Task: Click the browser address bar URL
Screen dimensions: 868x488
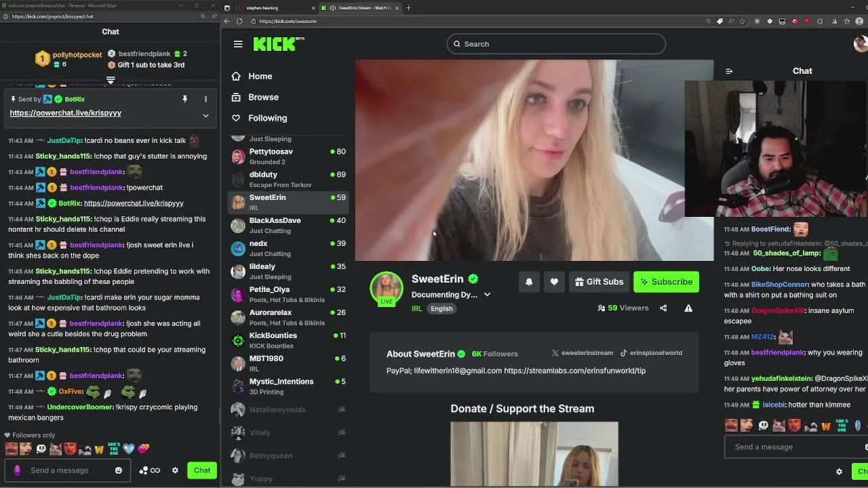Action: (x=288, y=21)
